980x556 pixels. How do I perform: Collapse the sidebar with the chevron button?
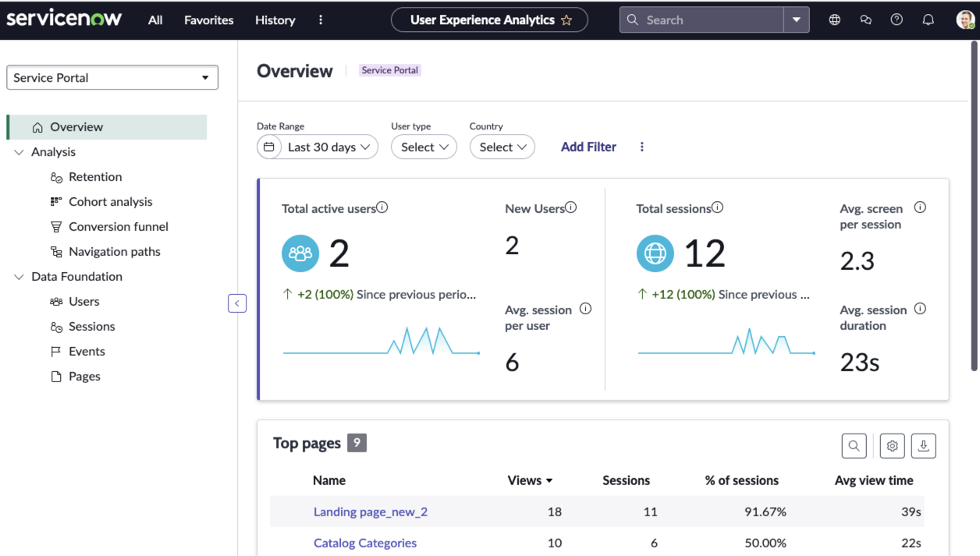pyautogui.click(x=237, y=303)
